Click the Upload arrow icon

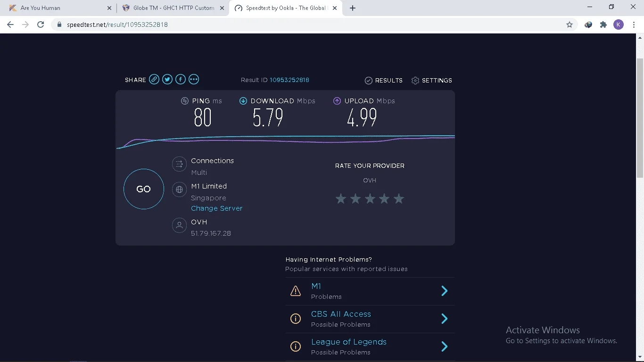coord(337,101)
